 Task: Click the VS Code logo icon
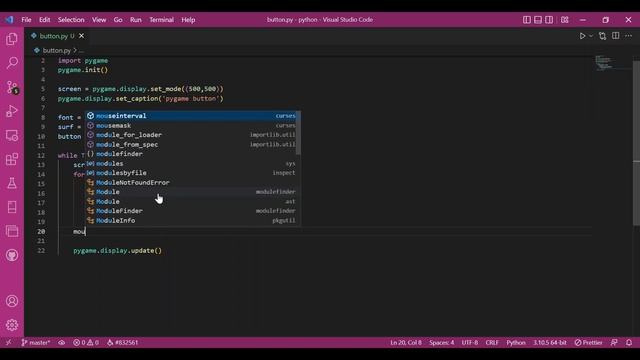pos(9,20)
